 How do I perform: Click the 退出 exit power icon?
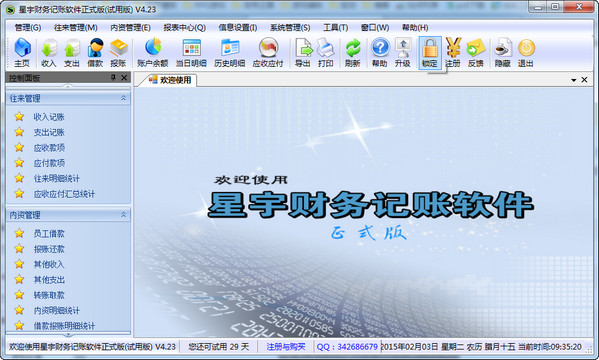click(x=526, y=53)
